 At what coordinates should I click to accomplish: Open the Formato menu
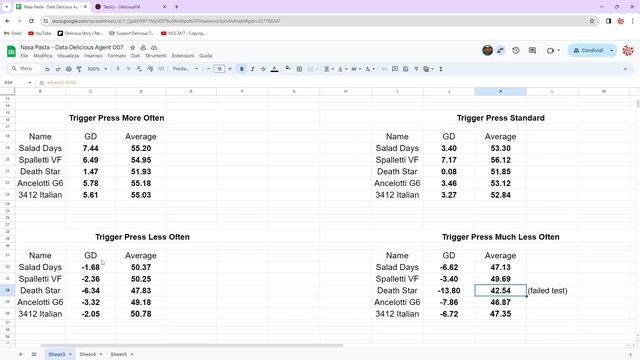[117, 56]
